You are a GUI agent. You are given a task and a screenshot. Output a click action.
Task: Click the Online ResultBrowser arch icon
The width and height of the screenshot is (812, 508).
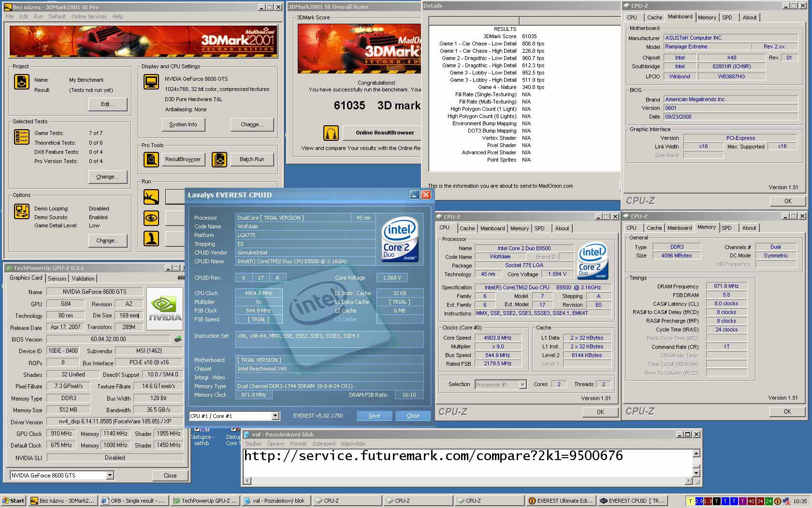tap(331, 133)
